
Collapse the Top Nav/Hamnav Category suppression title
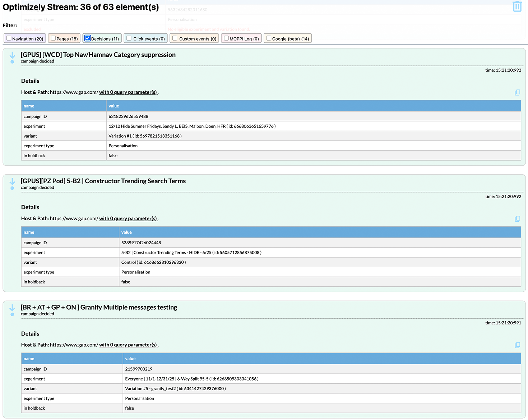[x=98, y=55]
